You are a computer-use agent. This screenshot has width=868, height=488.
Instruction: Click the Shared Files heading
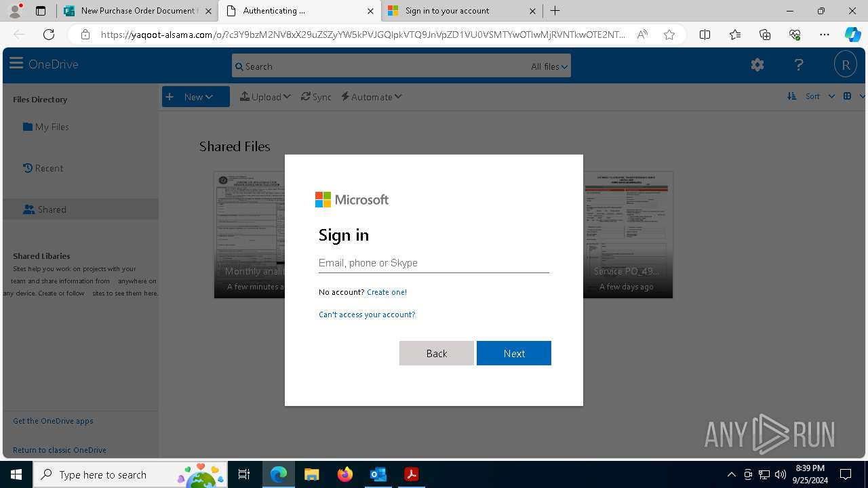tap(235, 146)
